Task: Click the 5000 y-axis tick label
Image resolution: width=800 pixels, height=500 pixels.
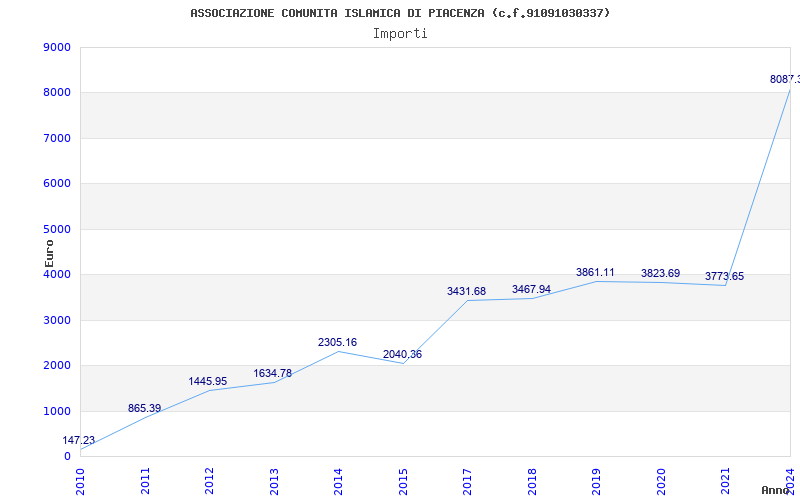Action: pyautogui.click(x=57, y=229)
